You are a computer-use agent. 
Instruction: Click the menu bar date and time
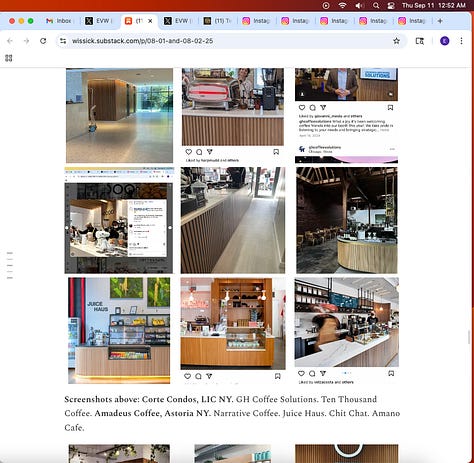click(434, 5)
